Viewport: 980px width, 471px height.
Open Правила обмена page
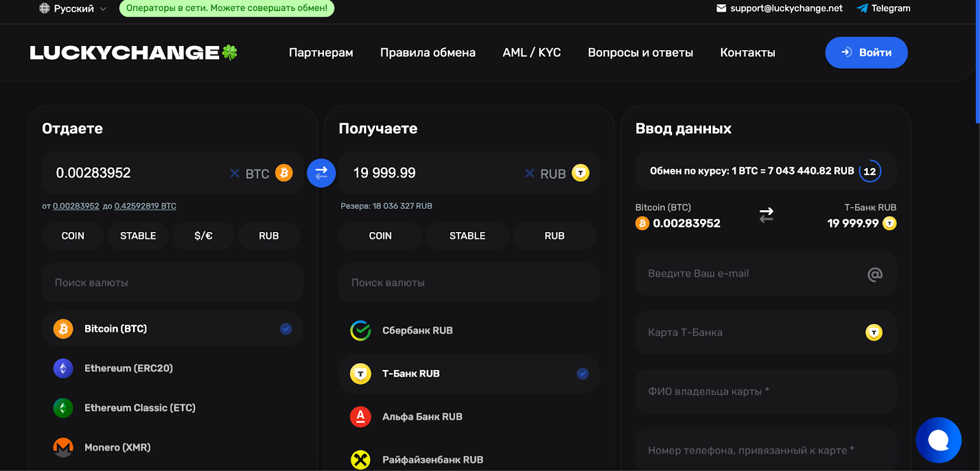(x=428, y=53)
